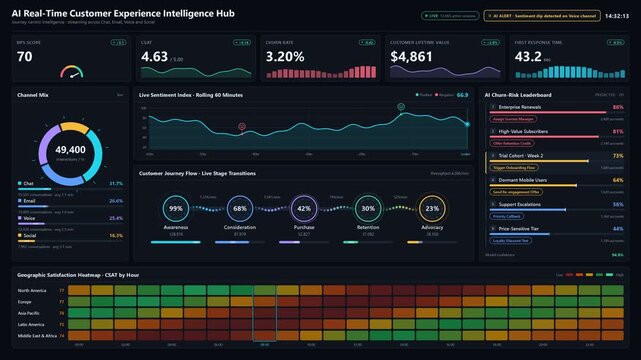This screenshot has height=360, width=641.
Task: Click the Offer Retention Credit action
Action: coord(512,143)
